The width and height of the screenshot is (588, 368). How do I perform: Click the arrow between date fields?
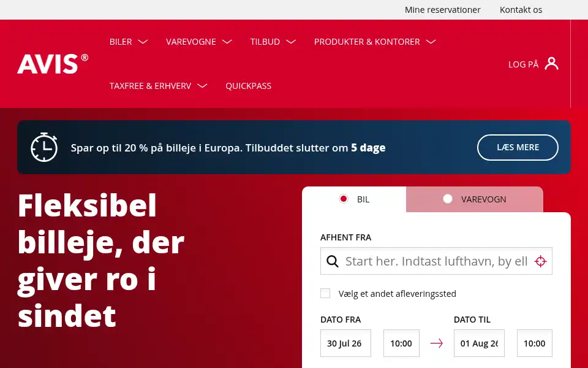[436, 343]
